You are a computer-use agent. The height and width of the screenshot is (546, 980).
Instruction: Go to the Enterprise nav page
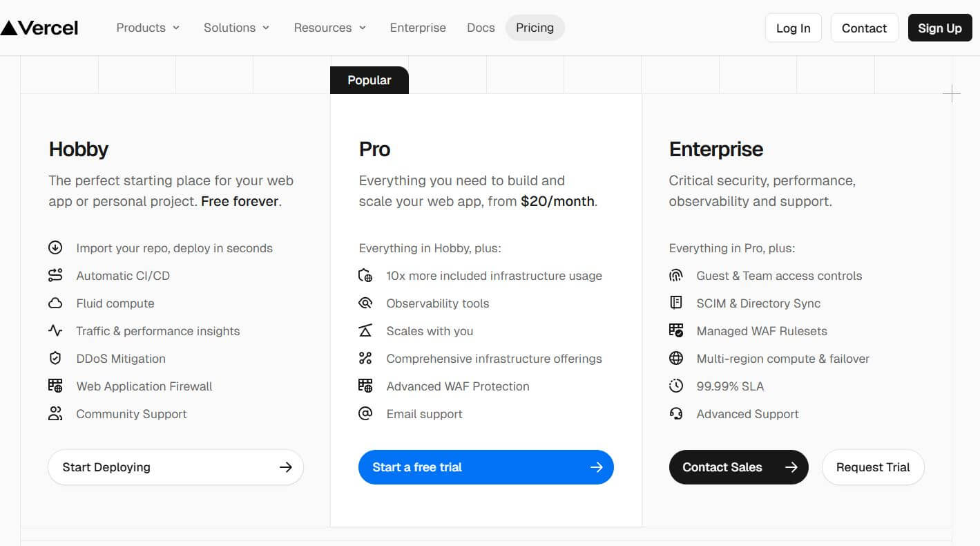418,28
